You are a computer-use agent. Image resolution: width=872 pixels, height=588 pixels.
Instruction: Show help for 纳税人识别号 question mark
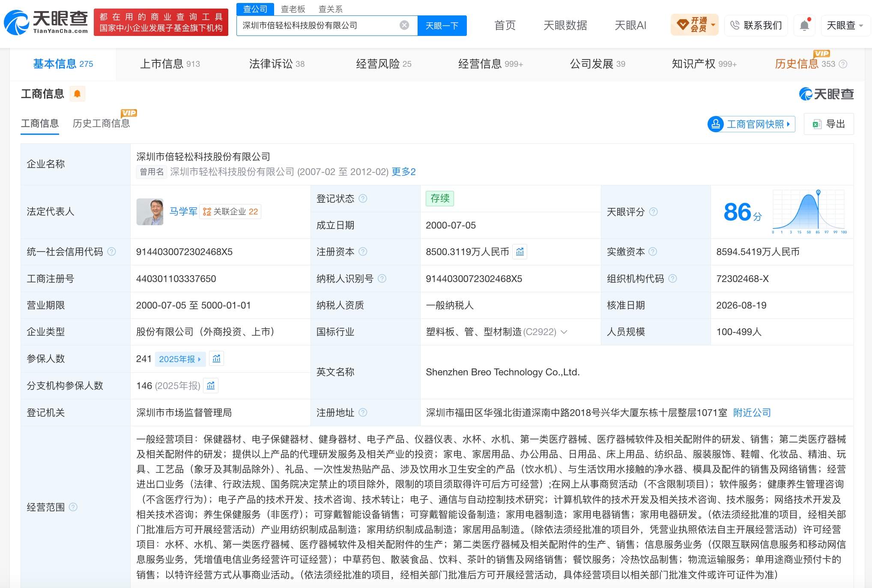pyautogui.click(x=382, y=279)
